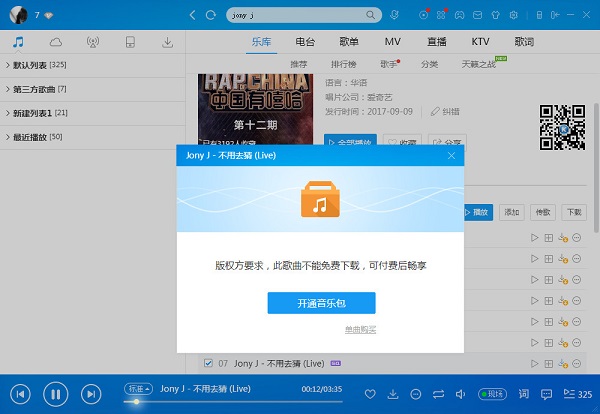Close the Jony J purchase dialog
Screen dimensions: 600x414
tap(452, 155)
